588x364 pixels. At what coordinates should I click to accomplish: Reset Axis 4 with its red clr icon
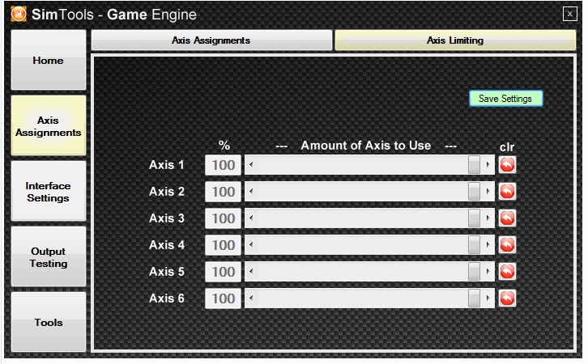point(507,245)
